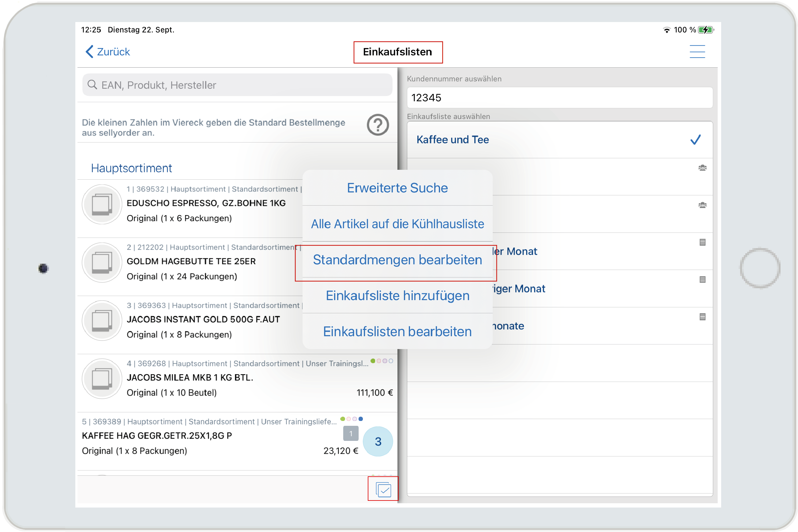Tap product image of JACOBS MILEA MKB
The image size is (798, 532).
pyautogui.click(x=102, y=379)
